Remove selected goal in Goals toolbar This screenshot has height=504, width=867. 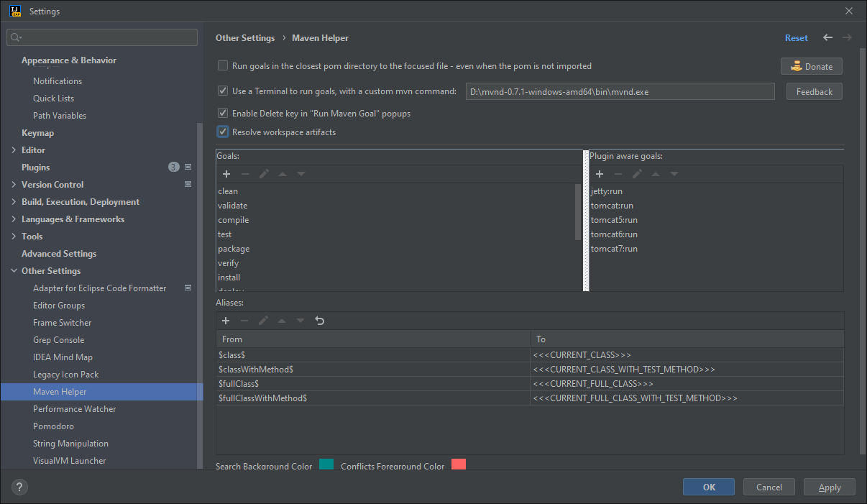(244, 174)
